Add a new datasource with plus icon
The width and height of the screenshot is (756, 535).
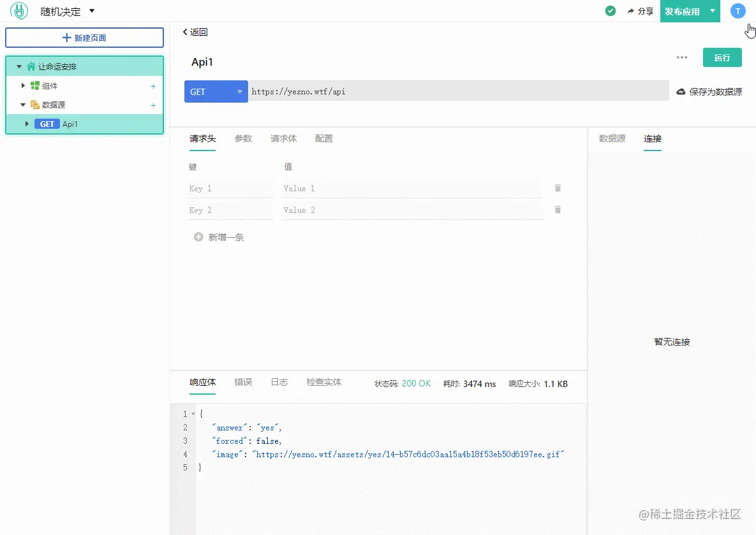[153, 105]
